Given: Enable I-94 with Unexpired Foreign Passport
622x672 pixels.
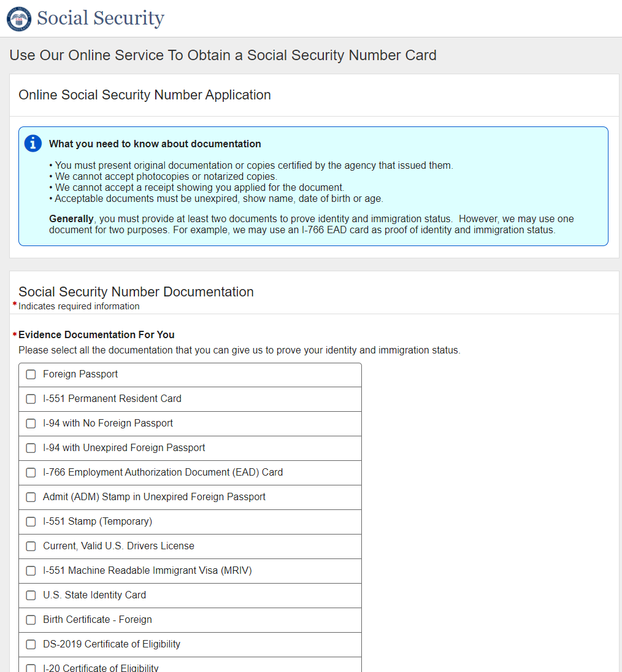Looking at the screenshot, I should (31, 448).
